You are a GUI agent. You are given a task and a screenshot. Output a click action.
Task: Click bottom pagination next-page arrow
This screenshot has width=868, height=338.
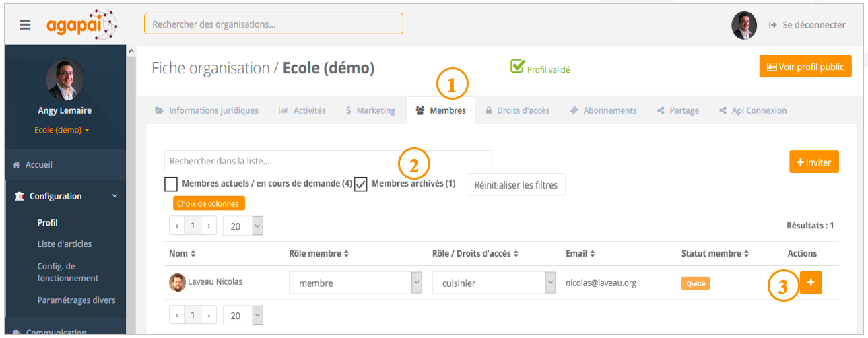click(209, 314)
